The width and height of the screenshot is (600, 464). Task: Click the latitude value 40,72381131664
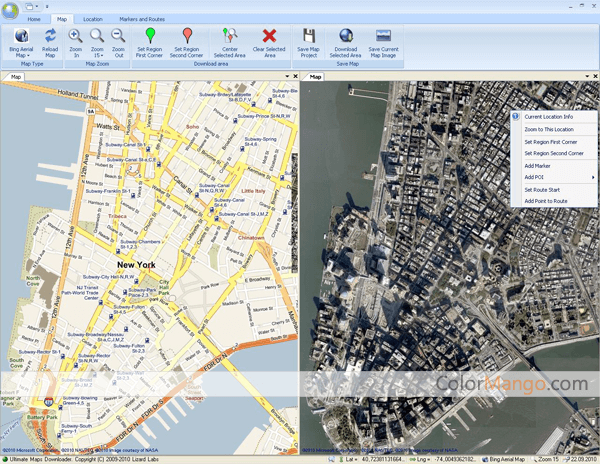[x=382, y=459]
